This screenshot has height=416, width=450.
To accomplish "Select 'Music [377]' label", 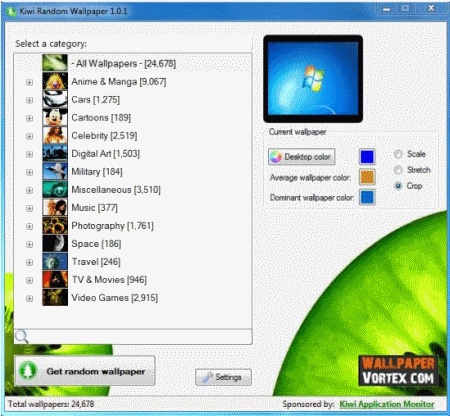I will point(94,208).
